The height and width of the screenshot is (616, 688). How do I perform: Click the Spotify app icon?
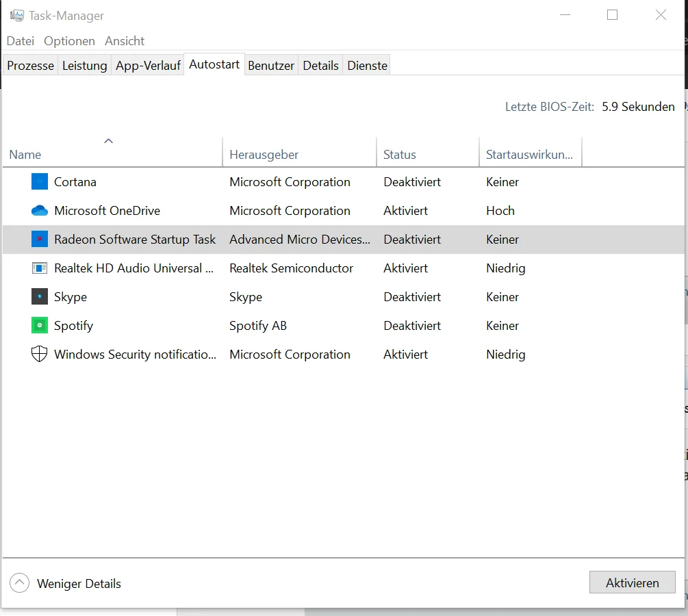(x=40, y=326)
